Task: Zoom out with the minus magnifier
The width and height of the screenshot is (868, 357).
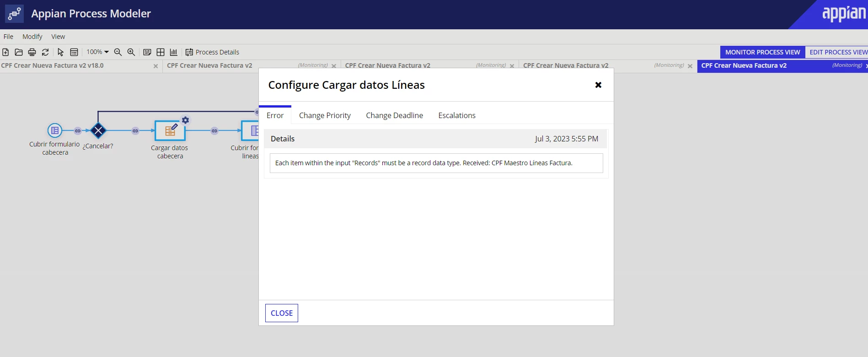Action: [x=118, y=52]
